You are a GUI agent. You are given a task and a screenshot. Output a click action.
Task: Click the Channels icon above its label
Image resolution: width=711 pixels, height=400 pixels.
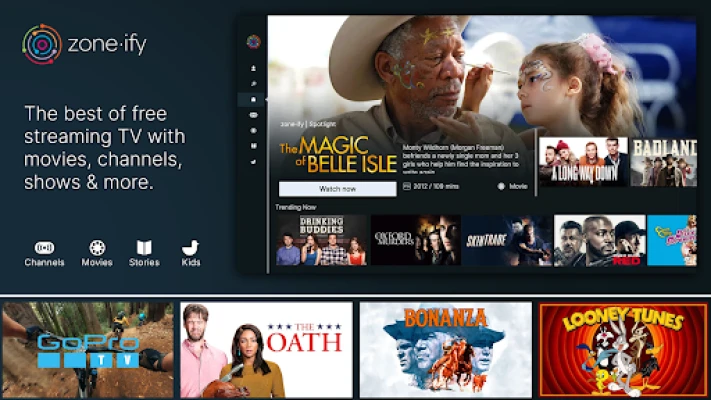pyautogui.click(x=44, y=248)
